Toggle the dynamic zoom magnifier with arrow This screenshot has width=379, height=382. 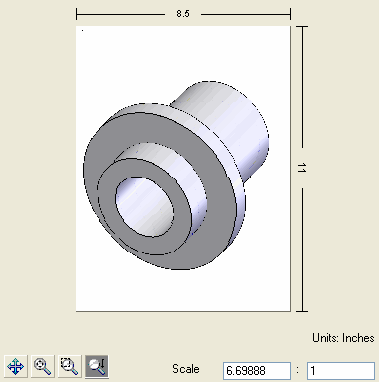coord(97,367)
